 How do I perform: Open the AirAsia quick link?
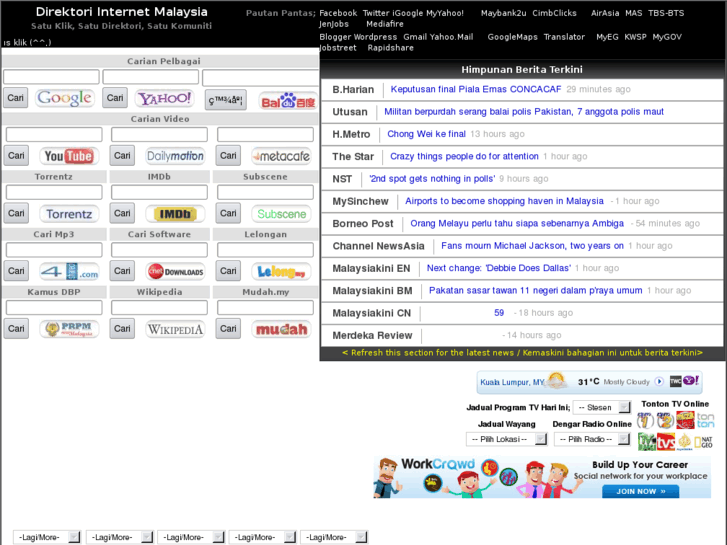point(605,13)
